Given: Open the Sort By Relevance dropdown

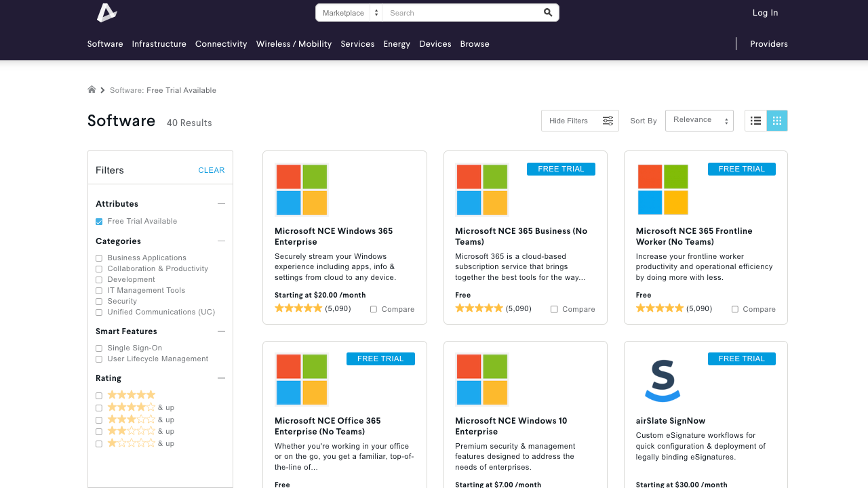Looking at the screenshot, I should pyautogui.click(x=699, y=121).
